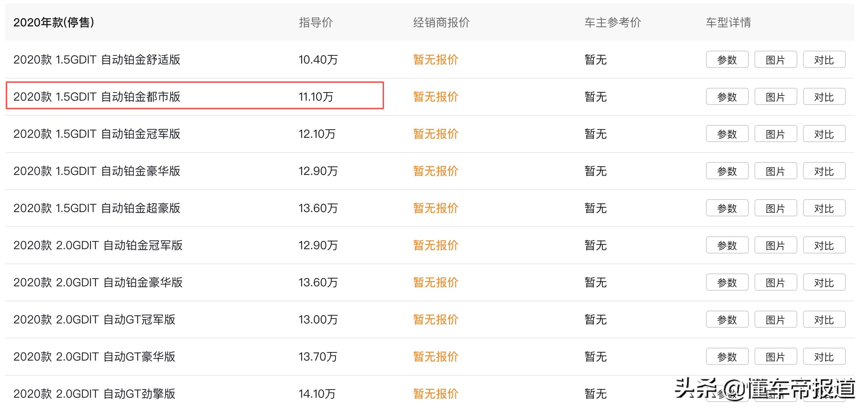
Task: Click 对比 for 1.5GDIT 自动铂金超豪版
Action: click(x=824, y=208)
